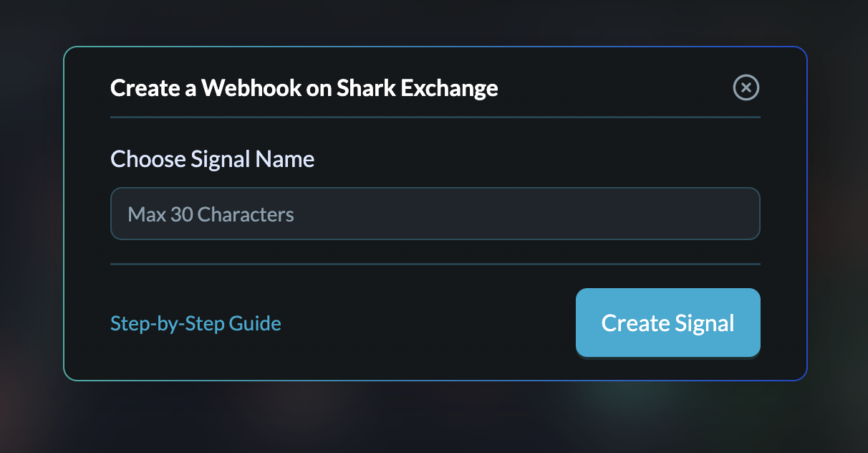The width and height of the screenshot is (868, 453).
Task: Select the empty signal name text box
Action: (435, 214)
